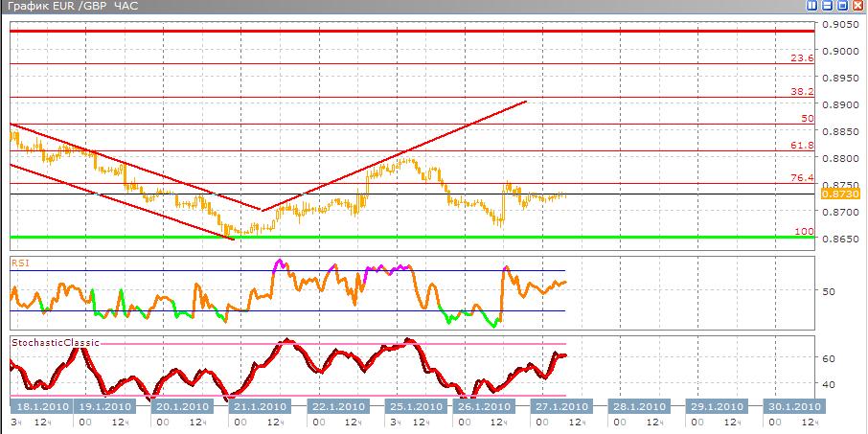Click the 26.1.2010 date label
The image size is (868, 434).
(x=483, y=407)
